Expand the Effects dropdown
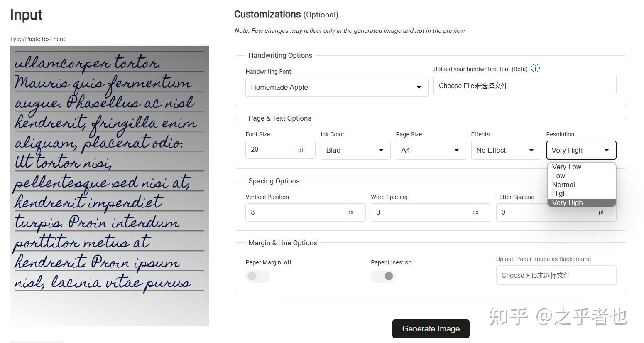This screenshot has width=644, height=343. (505, 150)
